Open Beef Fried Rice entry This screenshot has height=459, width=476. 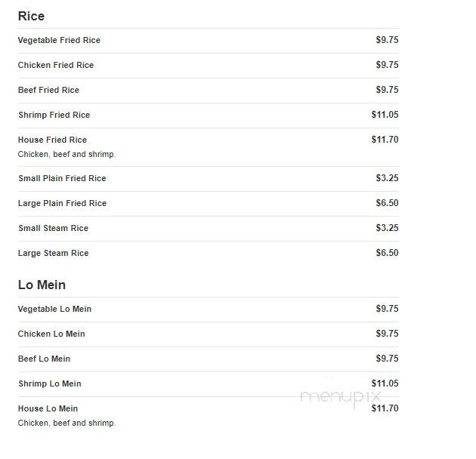coord(48,90)
